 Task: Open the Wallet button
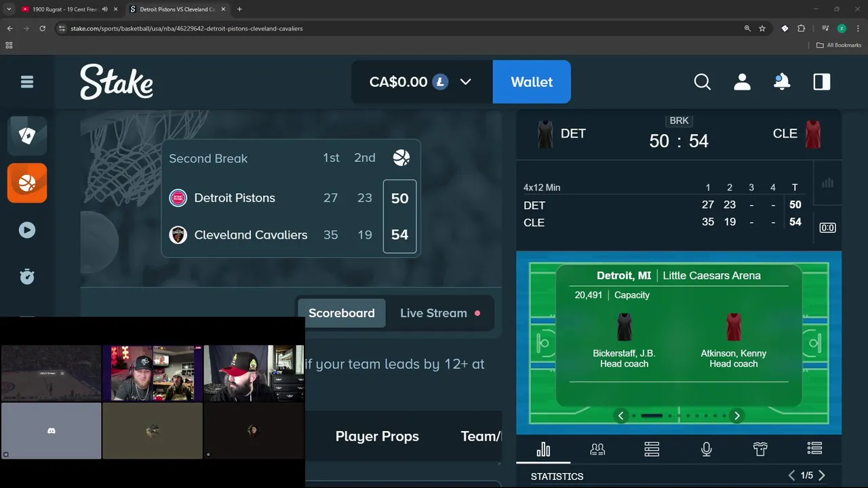(532, 82)
